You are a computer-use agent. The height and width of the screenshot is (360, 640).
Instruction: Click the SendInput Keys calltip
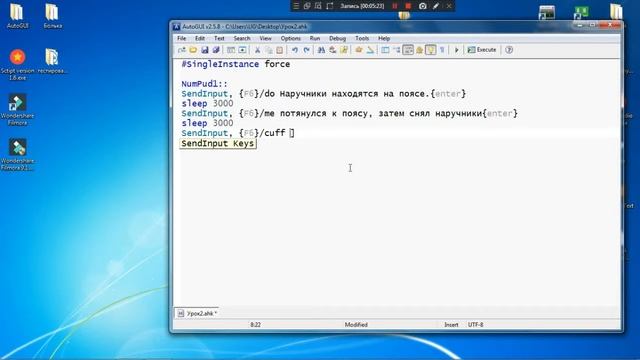tap(218, 144)
